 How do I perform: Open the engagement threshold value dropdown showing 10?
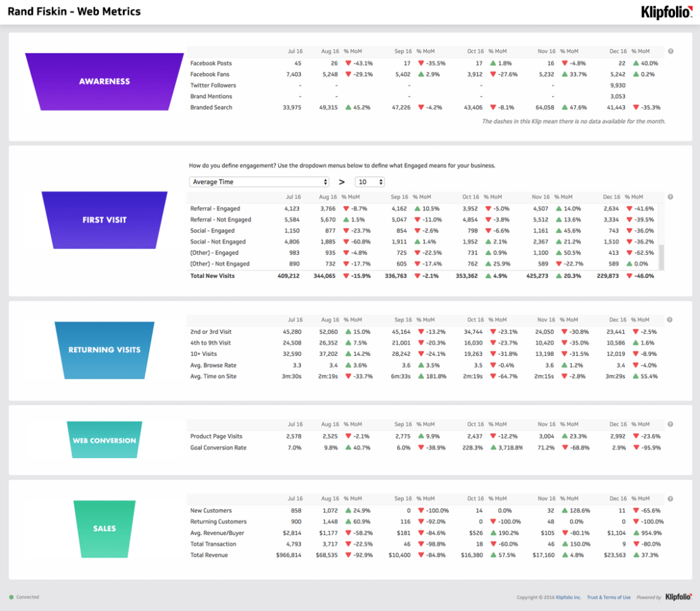click(370, 181)
